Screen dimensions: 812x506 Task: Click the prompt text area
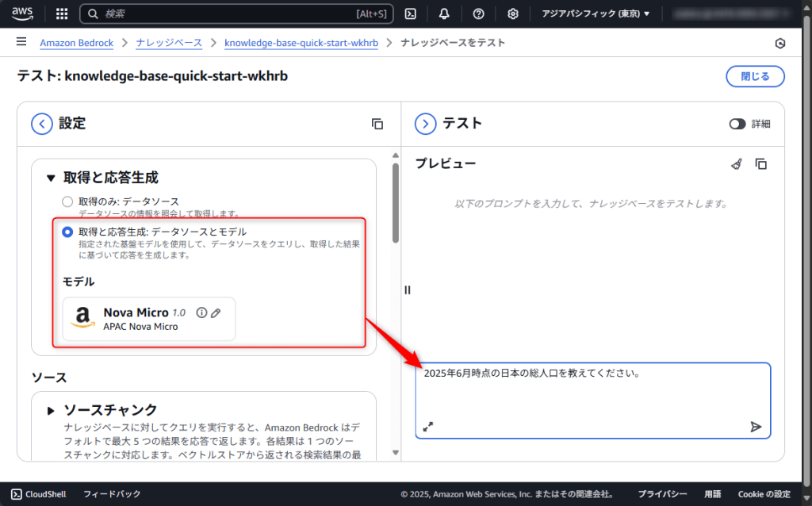(x=593, y=401)
